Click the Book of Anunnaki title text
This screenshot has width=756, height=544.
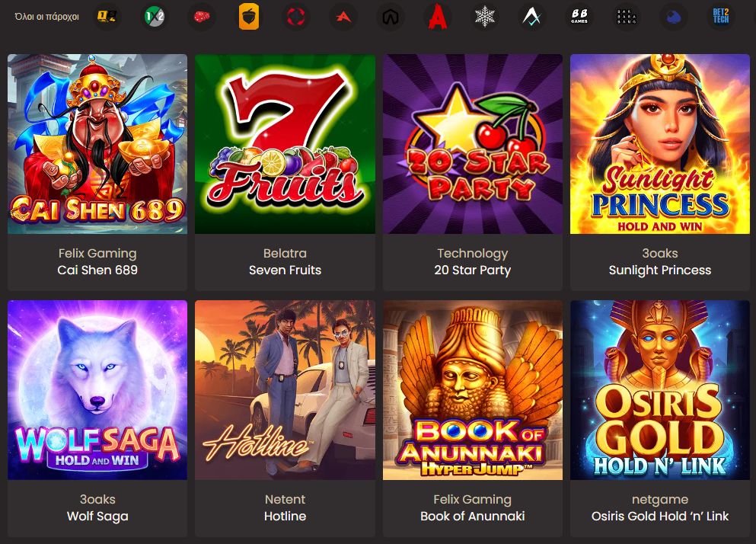click(473, 516)
